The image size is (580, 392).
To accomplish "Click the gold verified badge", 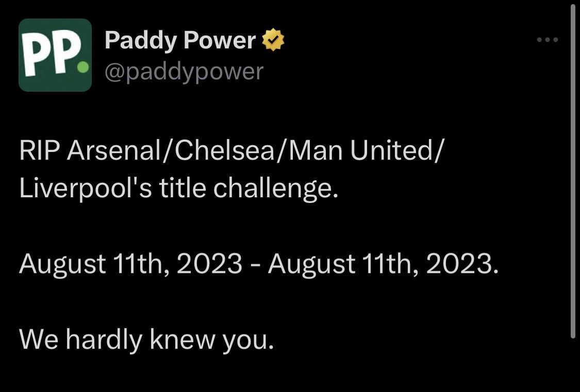I will tap(274, 40).
